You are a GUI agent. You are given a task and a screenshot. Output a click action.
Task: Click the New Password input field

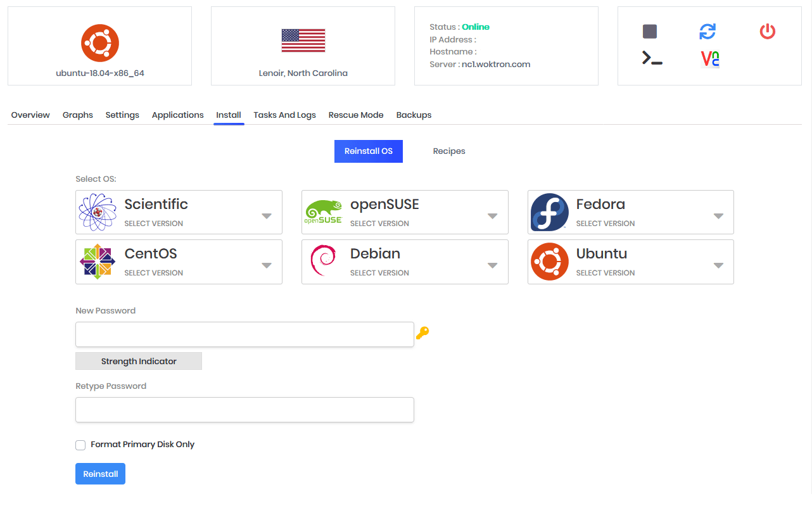pyautogui.click(x=244, y=334)
